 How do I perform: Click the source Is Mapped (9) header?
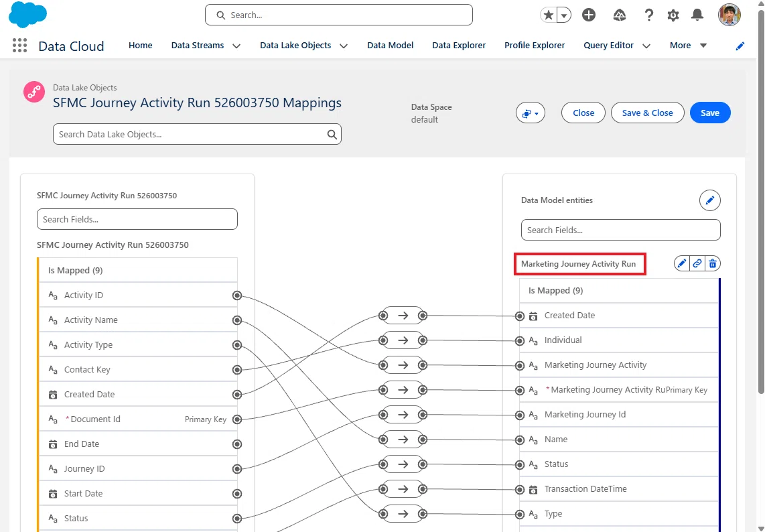138,271
